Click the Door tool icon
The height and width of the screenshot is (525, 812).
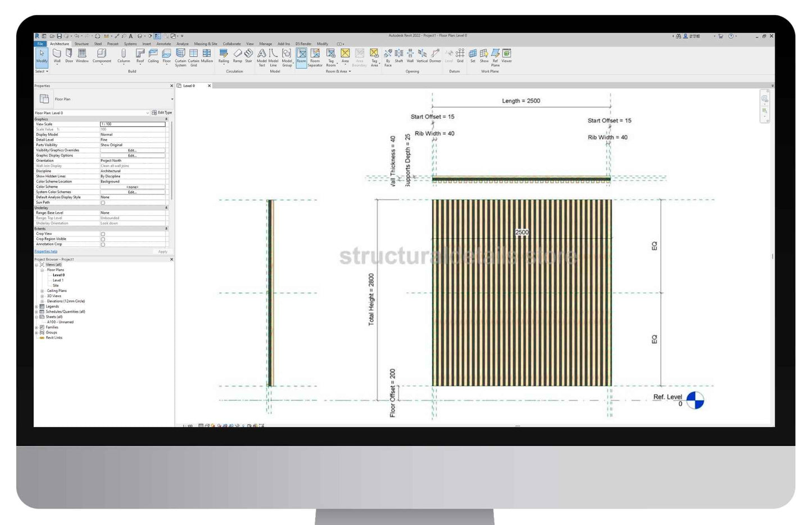point(69,55)
